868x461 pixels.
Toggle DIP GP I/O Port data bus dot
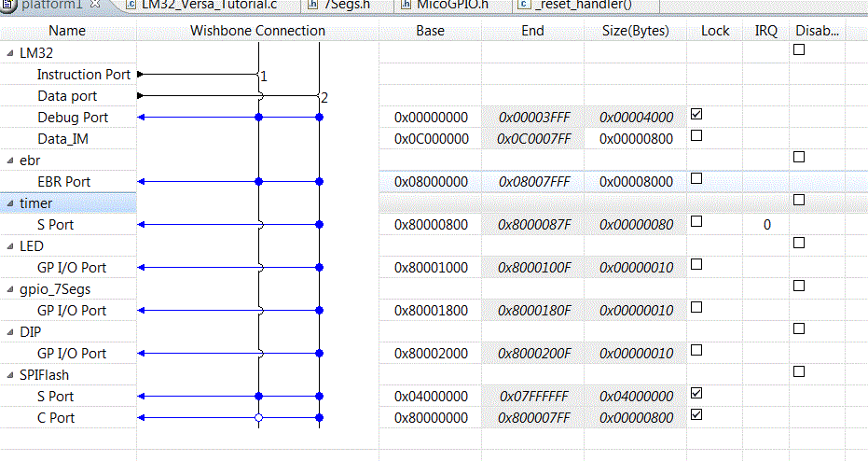coord(320,354)
